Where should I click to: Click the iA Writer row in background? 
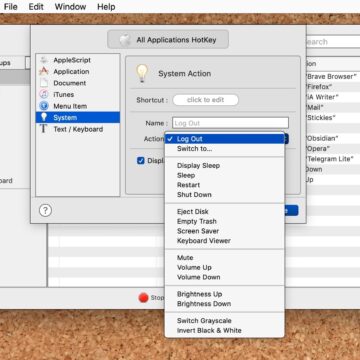coord(333,97)
